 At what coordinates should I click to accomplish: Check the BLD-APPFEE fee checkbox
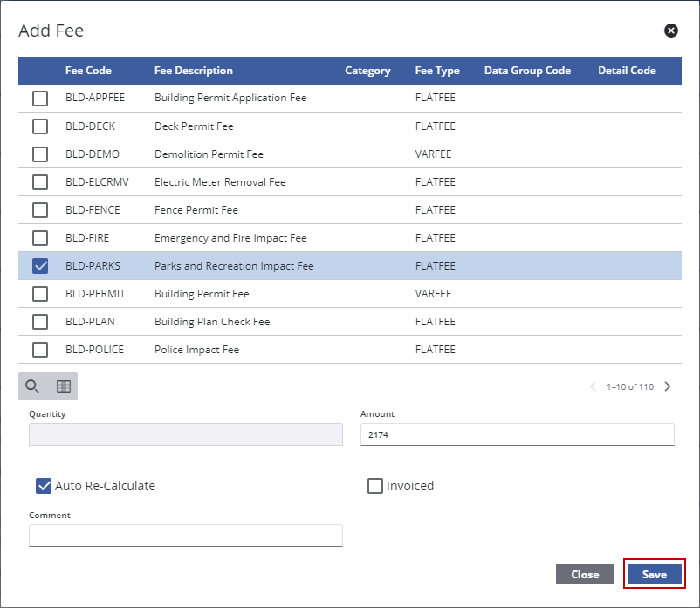40,99
